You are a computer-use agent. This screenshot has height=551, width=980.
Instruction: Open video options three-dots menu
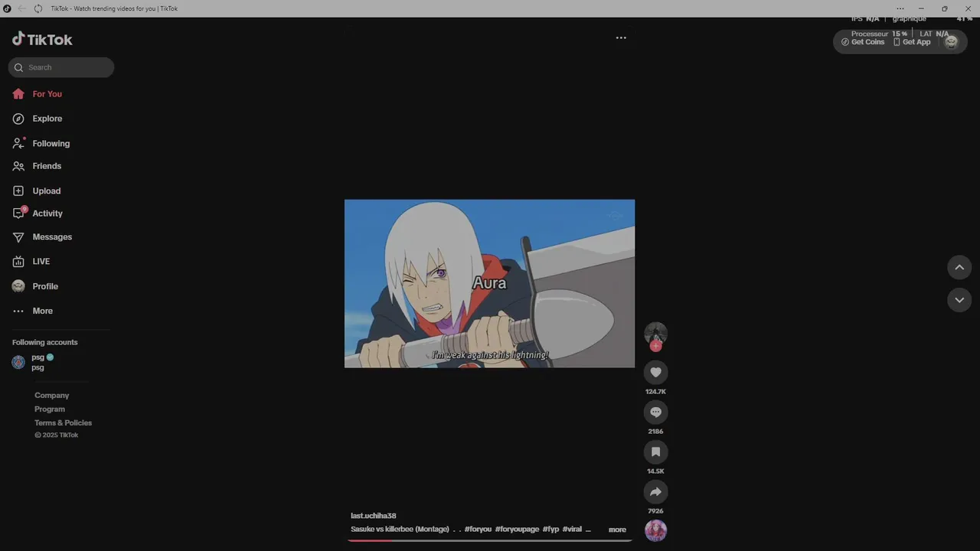pyautogui.click(x=621, y=37)
